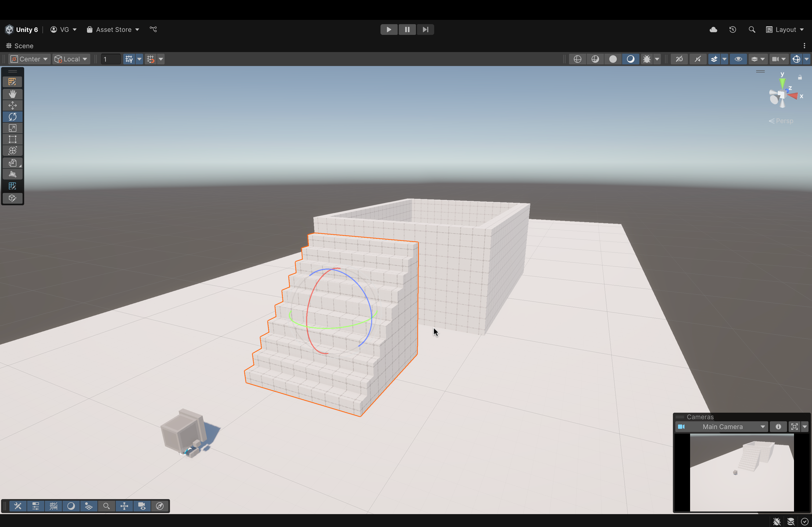
Task: Pause the game playback
Action: 407,30
